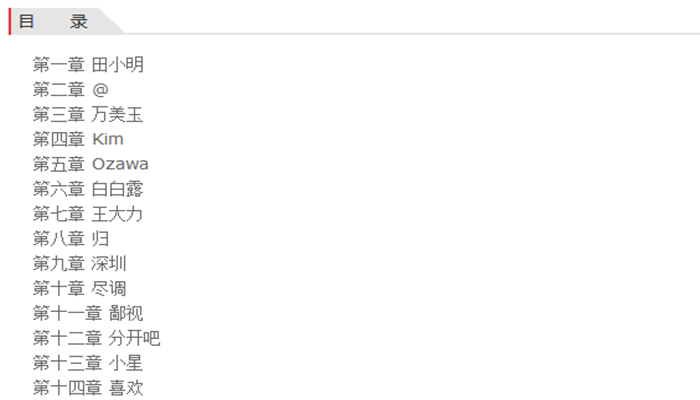This screenshot has height=400, width=700.
Task: Click the 第十二章 chapter number text
Action: [67, 338]
